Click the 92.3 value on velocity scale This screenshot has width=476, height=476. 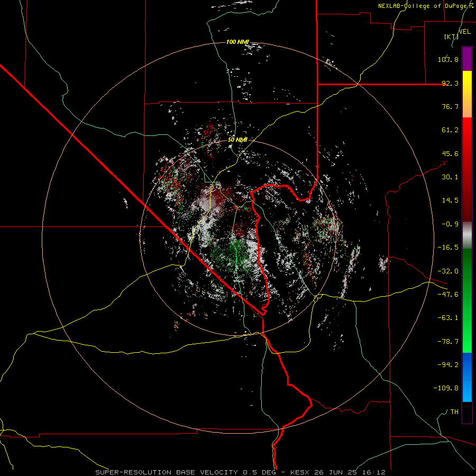(450, 83)
